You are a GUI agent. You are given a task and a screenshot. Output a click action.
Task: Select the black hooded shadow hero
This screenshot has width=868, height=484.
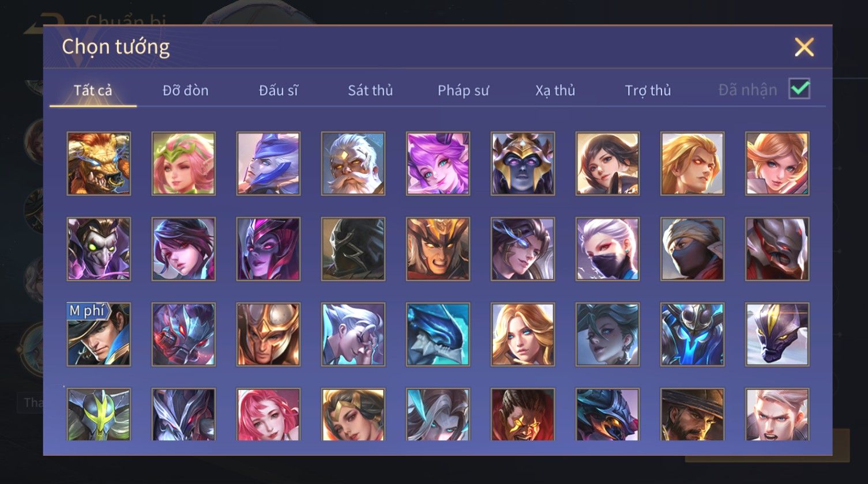pyautogui.click(x=353, y=249)
